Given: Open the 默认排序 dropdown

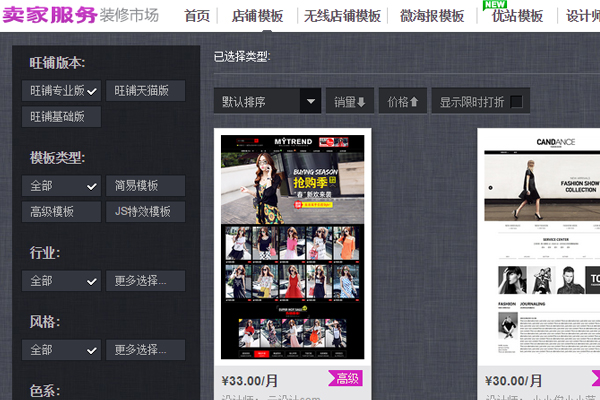Looking at the screenshot, I should coord(267,101).
